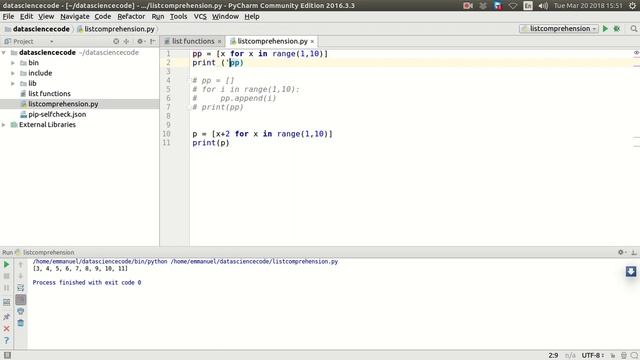This screenshot has height=360, width=640.
Task: Click the Print console output icon
Action: [x=20, y=311]
